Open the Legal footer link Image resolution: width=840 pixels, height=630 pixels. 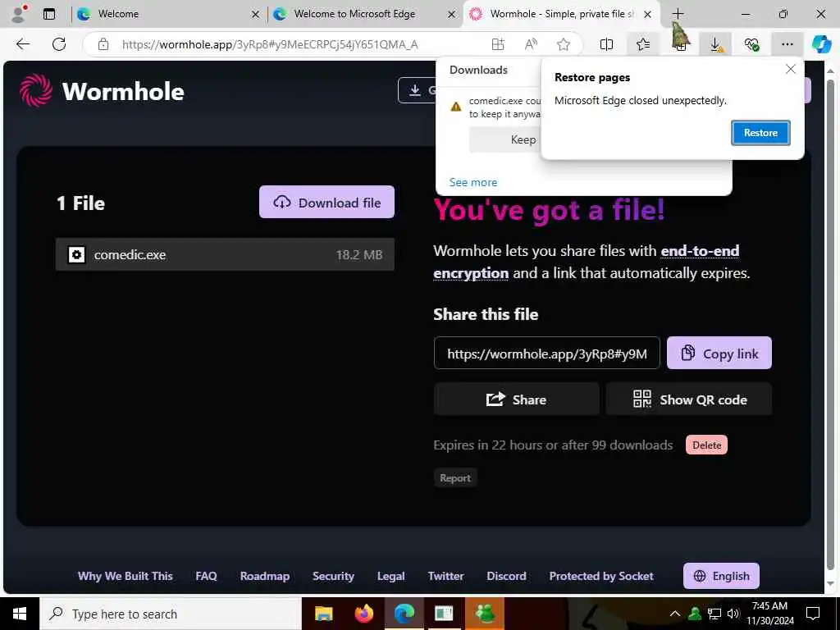[x=391, y=576]
